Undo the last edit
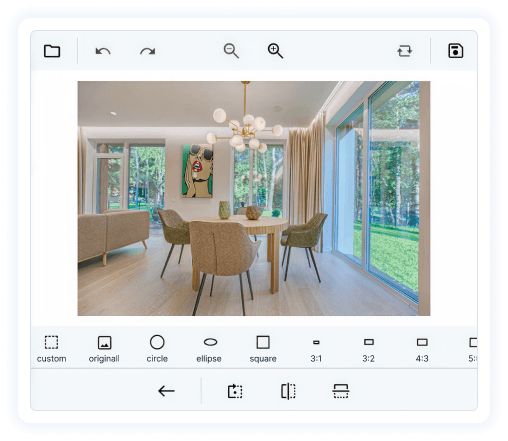Screen dimensions: 508x441 point(103,51)
